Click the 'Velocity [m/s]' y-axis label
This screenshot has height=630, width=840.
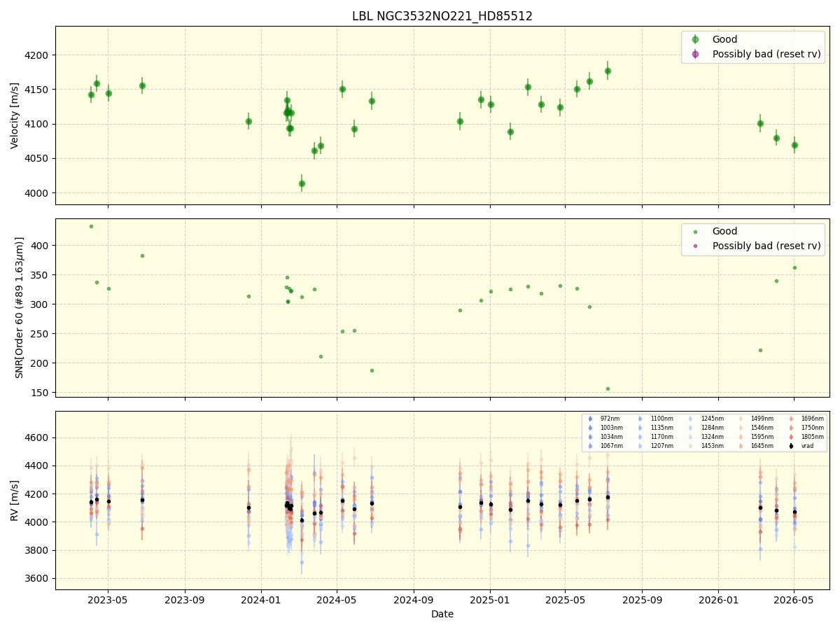(15, 115)
